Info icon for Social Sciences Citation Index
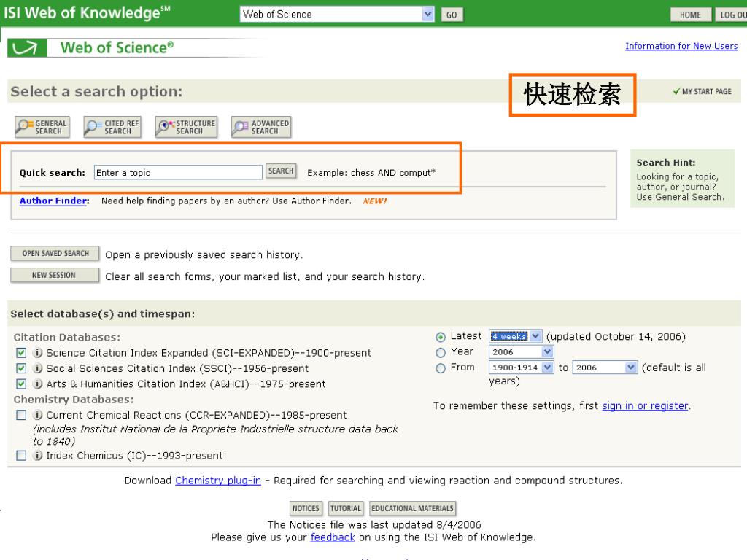Screen dimensions: 747x560 tap(38, 368)
